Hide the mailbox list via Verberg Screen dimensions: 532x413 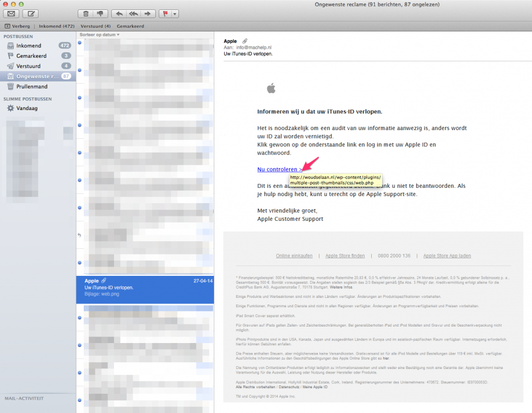tap(18, 26)
